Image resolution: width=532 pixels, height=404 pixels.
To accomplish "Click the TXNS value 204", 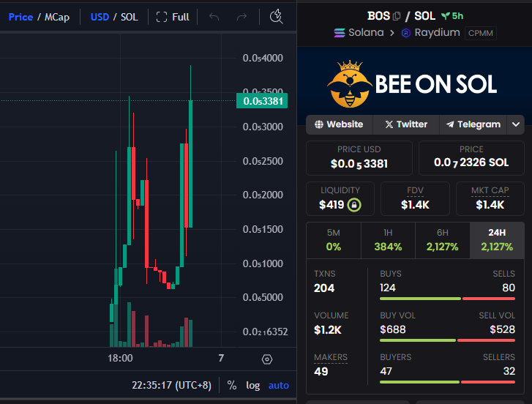I will 324,288.
